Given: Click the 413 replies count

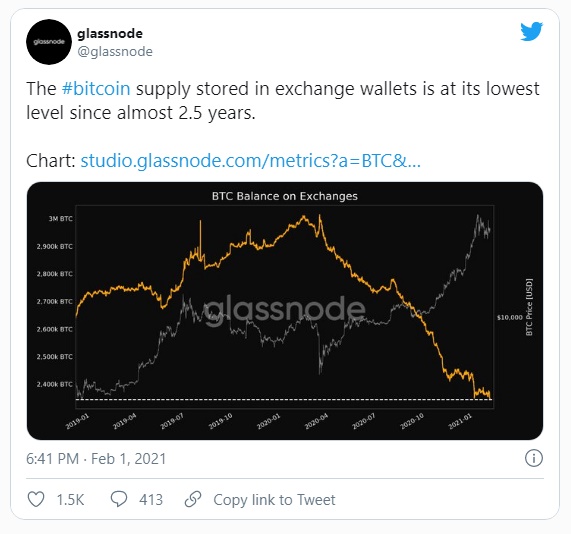Looking at the screenshot, I should (151, 500).
